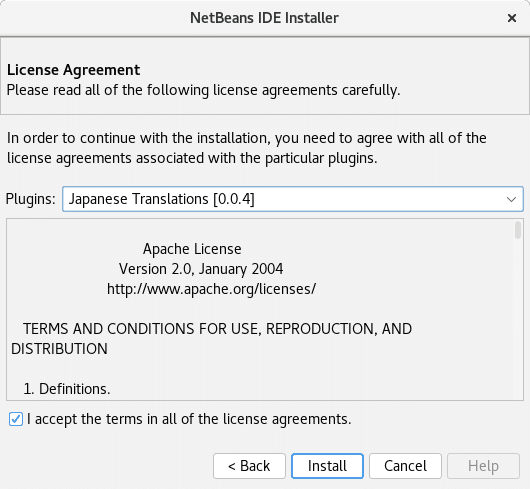This screenshot has width=530, height=489.
Task: Click the 'Please read all' subtitle text
Action: pyautogui.click(x=203, y=90)
